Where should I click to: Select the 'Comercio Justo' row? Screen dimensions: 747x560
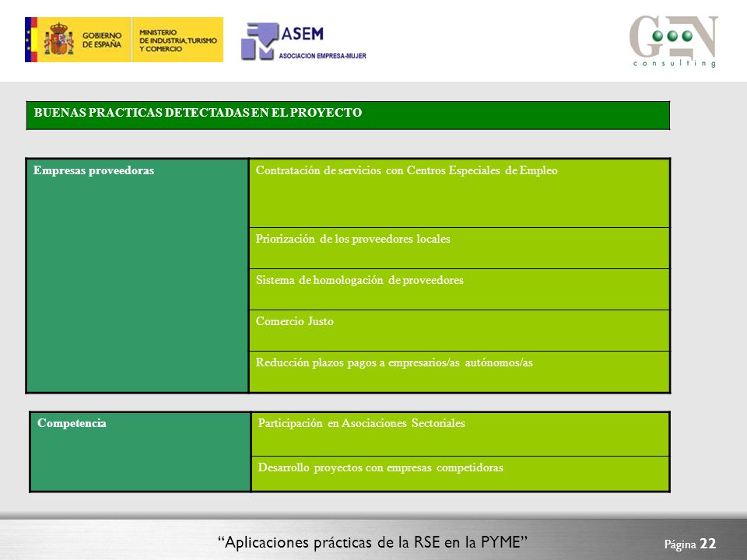click(x=460, y=331)
